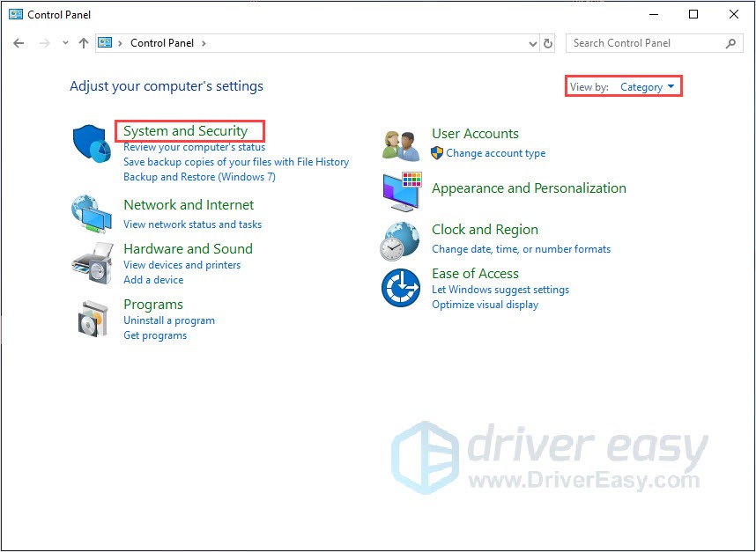
Task: Click the System and Security shield icon
Action: 93,144
